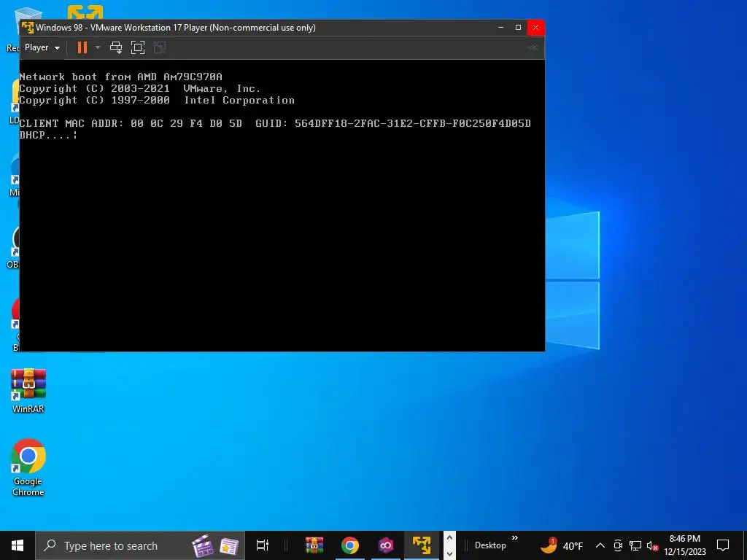Open the 40°F weather widget
This screenshot has height=560, width=747.
pos(562,545)
